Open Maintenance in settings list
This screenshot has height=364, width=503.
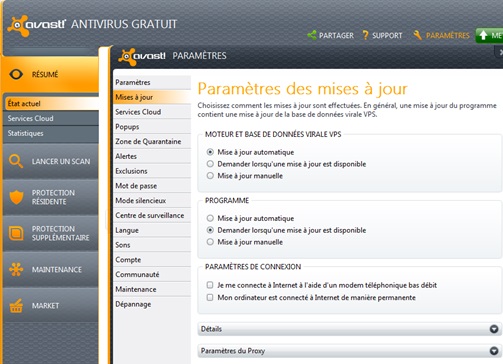152,289
